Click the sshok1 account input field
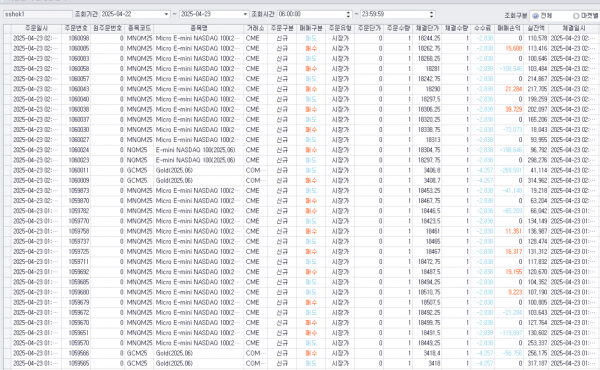 pos(38,14)
